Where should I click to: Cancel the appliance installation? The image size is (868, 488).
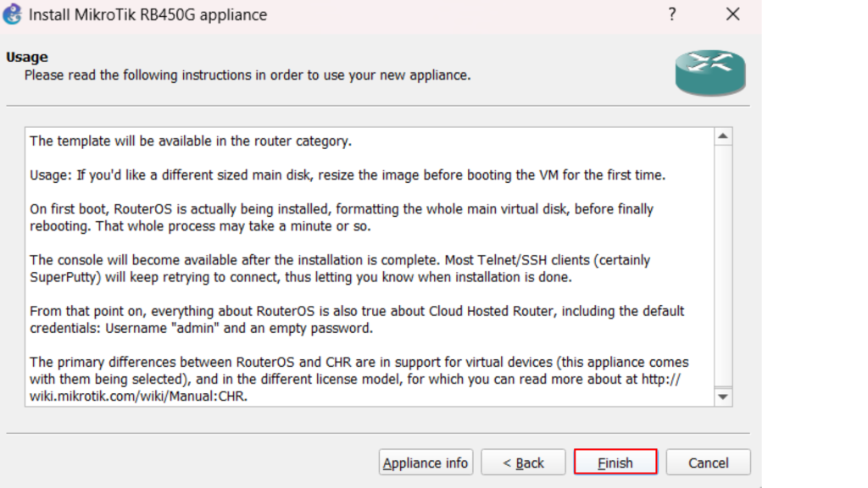point(708,463)
